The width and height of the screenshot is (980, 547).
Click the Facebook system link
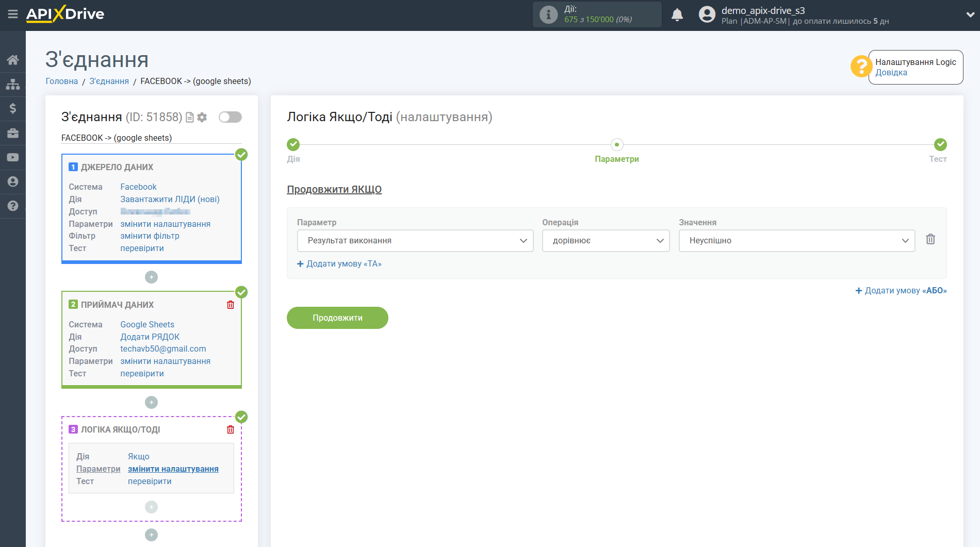[138, 187]
